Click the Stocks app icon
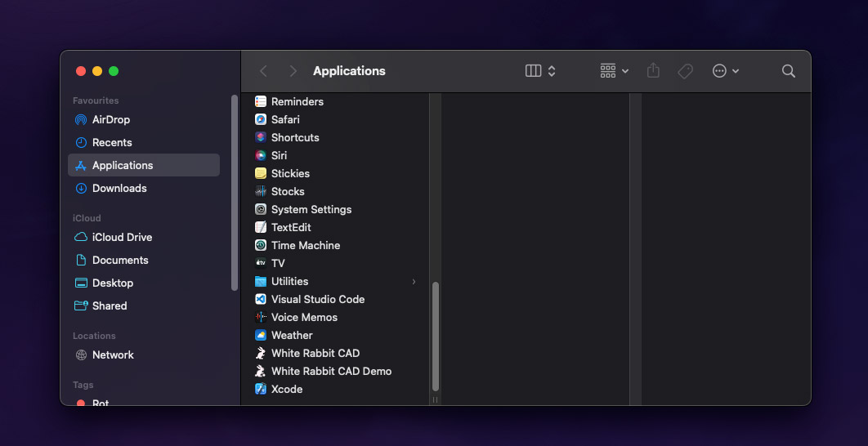This screenshot has height=446, width=868. pyautogui.click(x=260, y=191)
